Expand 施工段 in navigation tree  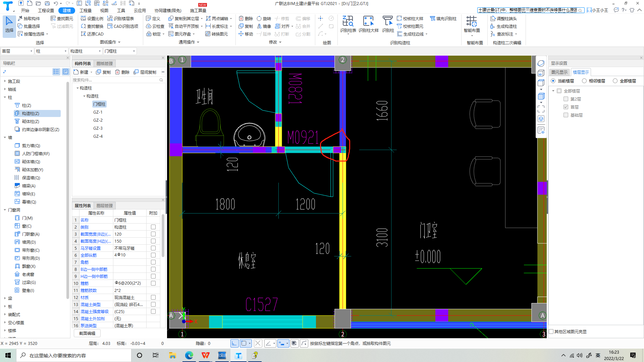(5, 81)
